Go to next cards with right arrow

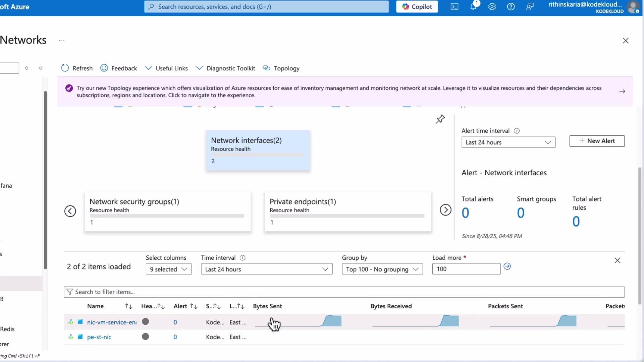pyautogui.click(x=445, y=210)
